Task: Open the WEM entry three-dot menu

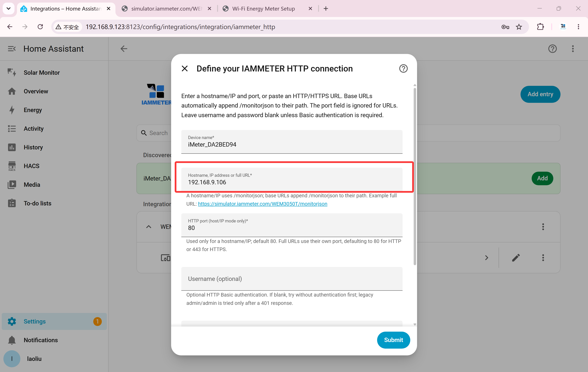Action: [543, 227]
